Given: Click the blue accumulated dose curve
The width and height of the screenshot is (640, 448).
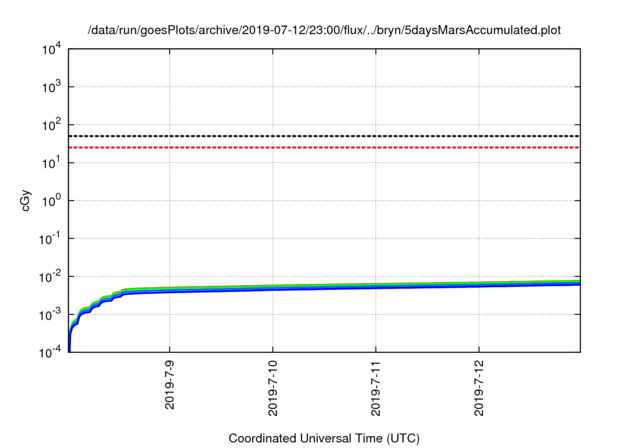Looking at the screenshot, I should point(324,288).
